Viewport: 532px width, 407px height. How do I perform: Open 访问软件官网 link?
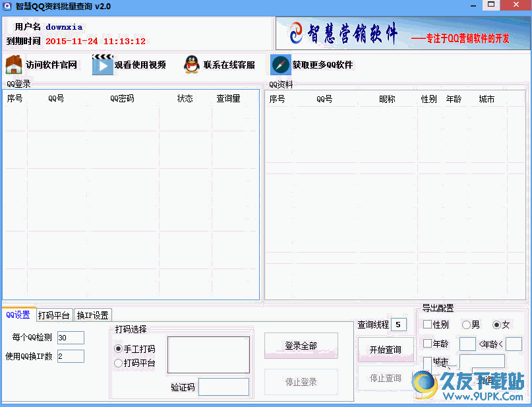click(x=51, y=65)
